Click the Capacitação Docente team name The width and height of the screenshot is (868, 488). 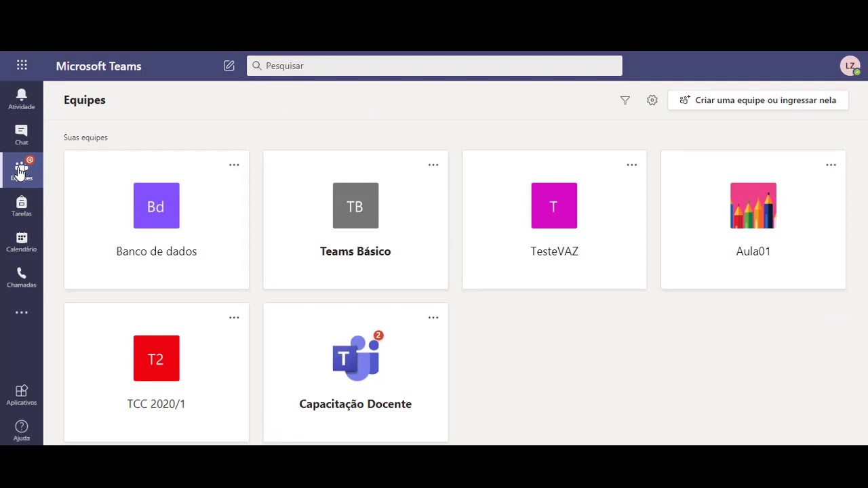tap(355, 404)
